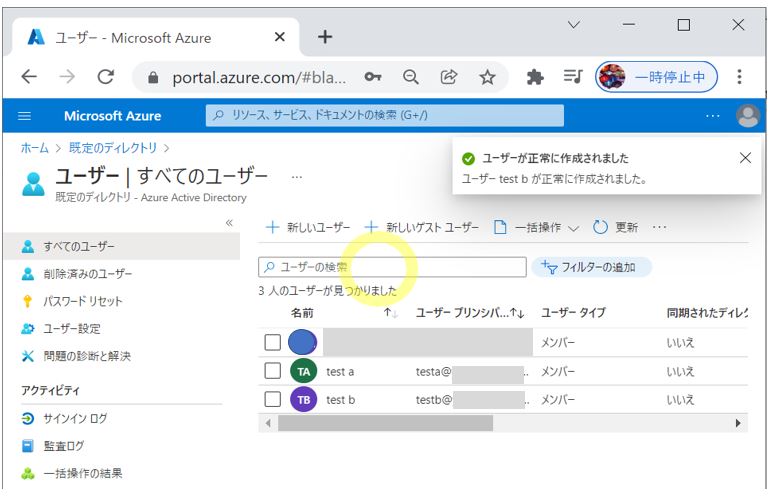Screen dimensions: 774x498
Task: Open a new browser tab
Action: tap(325, 37)
